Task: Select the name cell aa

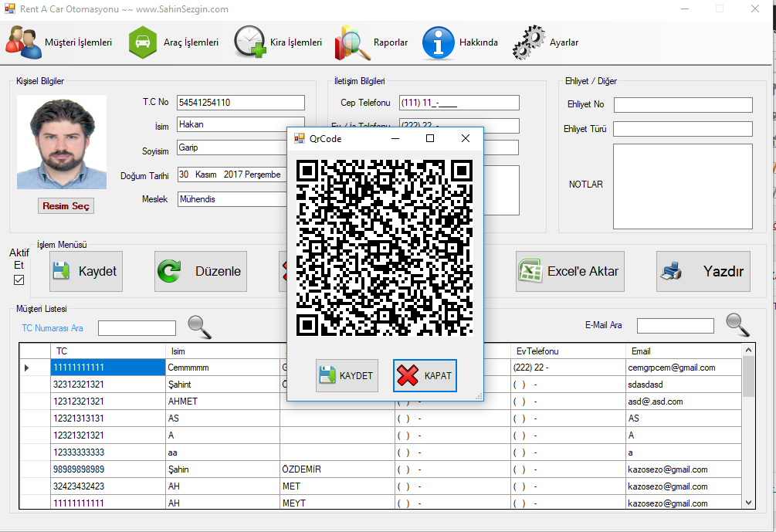Action: 222,452
